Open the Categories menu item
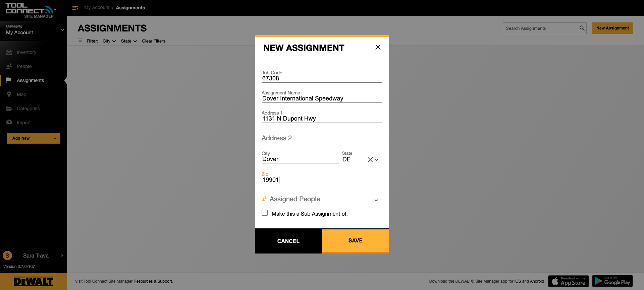Screen dimensions: 644x290 click(28, 108)
